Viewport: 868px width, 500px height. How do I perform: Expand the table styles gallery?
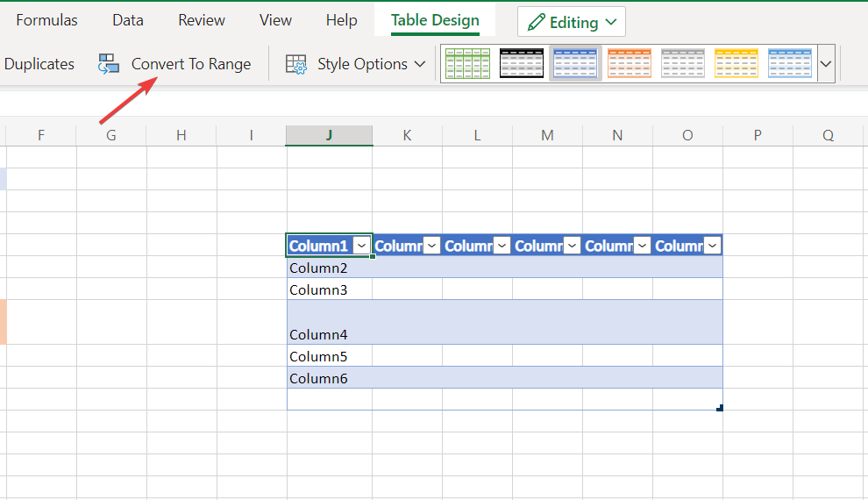coord(826,64)
